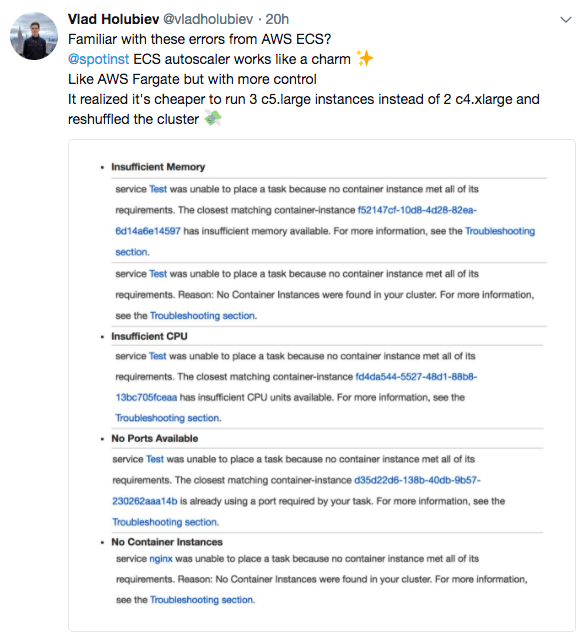
Task: Open instance link 13bc705fceaa
Action: coord(146,398)
